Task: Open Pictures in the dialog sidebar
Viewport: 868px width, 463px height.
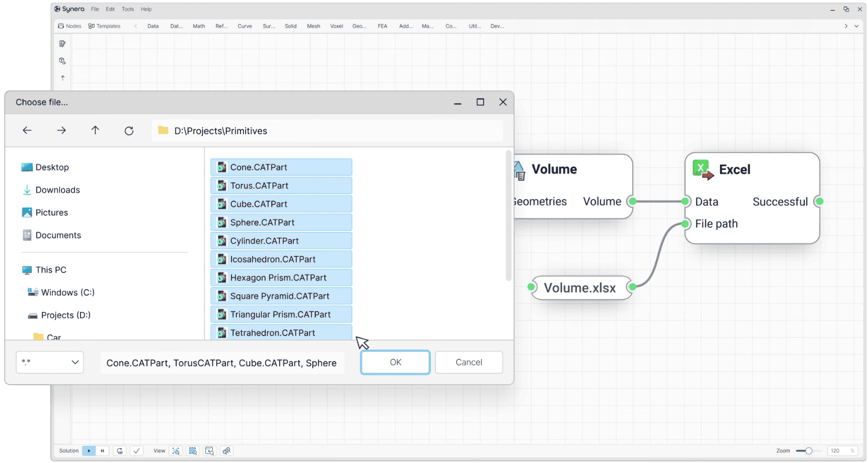Action: point(45,212)
